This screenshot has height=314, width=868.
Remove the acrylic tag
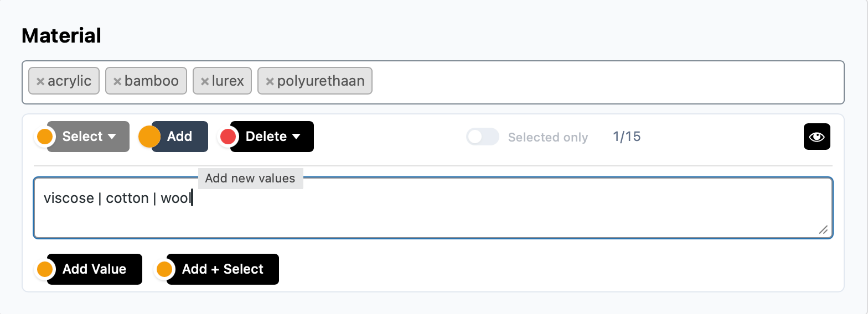[40, 82]
